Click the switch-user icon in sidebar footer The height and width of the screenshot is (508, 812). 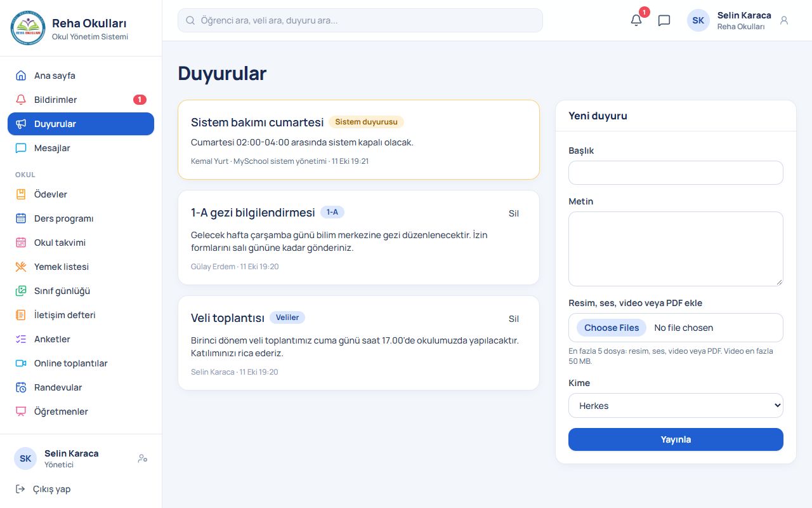tap(143, 458)
